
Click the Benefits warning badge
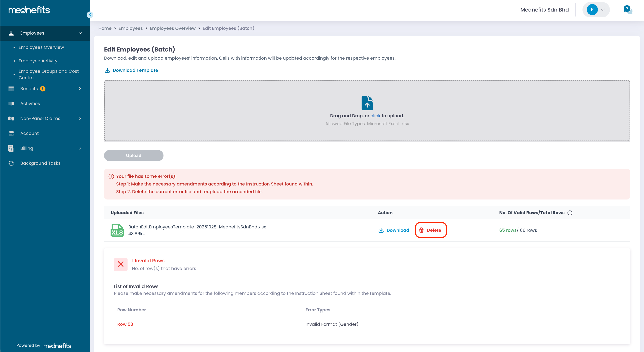pyautogui.click(x=43, y=89)
